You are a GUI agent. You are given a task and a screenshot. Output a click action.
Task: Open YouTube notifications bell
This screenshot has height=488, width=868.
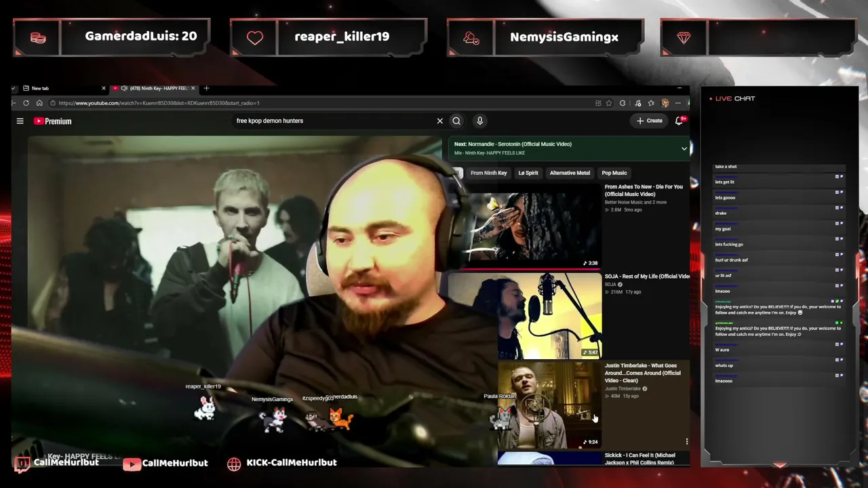679,121
